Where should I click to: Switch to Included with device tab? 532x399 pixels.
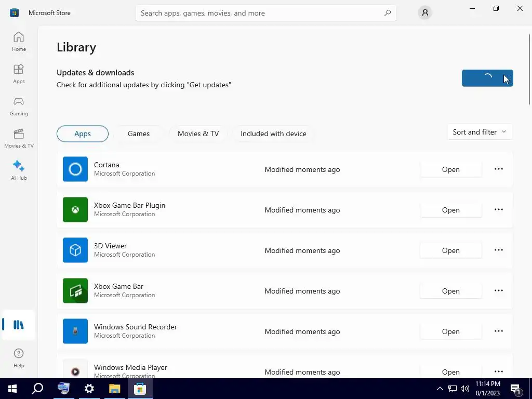[273, 134]
